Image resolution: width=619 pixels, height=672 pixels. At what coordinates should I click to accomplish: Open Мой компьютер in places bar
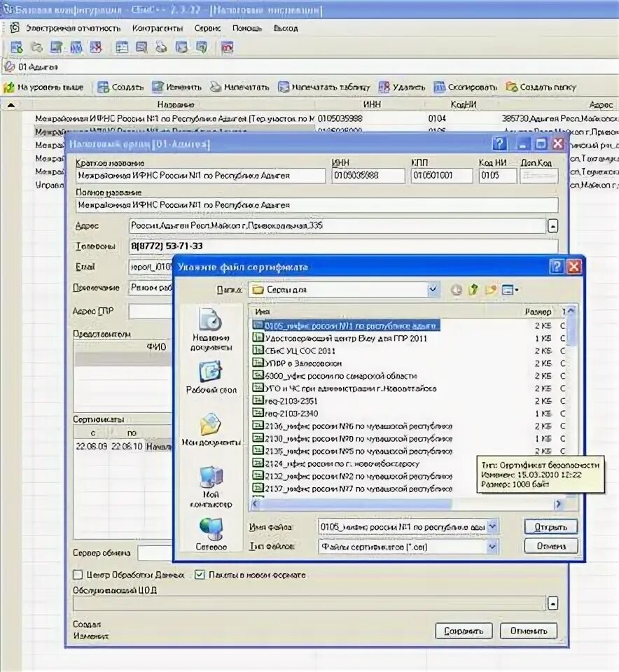(211, 487)
